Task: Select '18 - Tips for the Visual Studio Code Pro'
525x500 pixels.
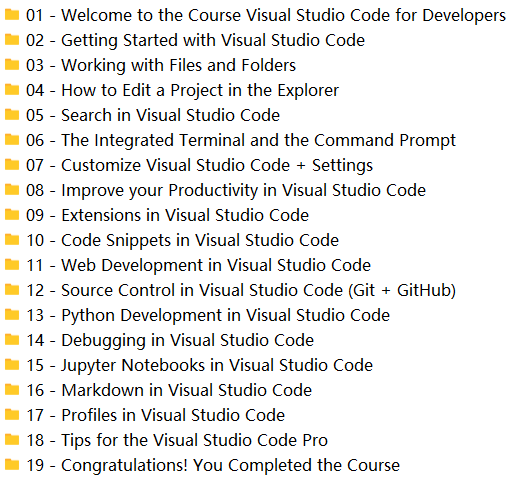Action: (x=177, y=440)
